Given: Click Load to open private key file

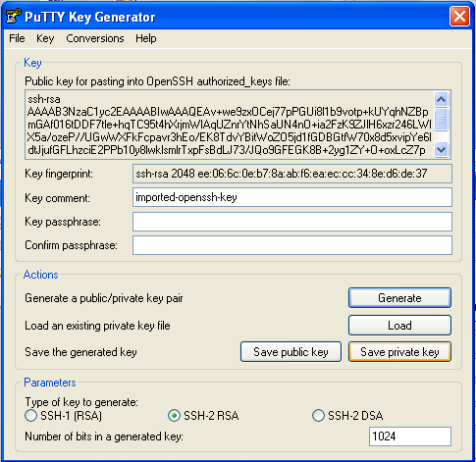Looking at the screenshot, I should tap(399, 326).
